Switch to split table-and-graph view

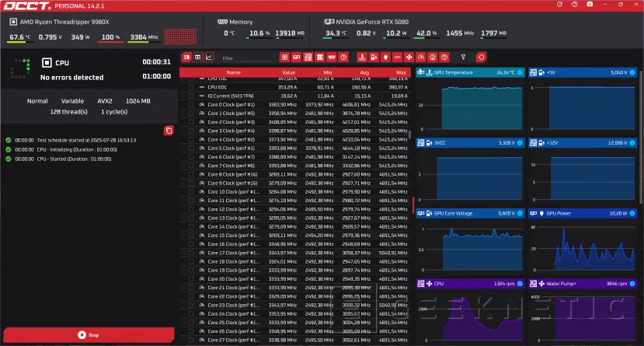187,58
